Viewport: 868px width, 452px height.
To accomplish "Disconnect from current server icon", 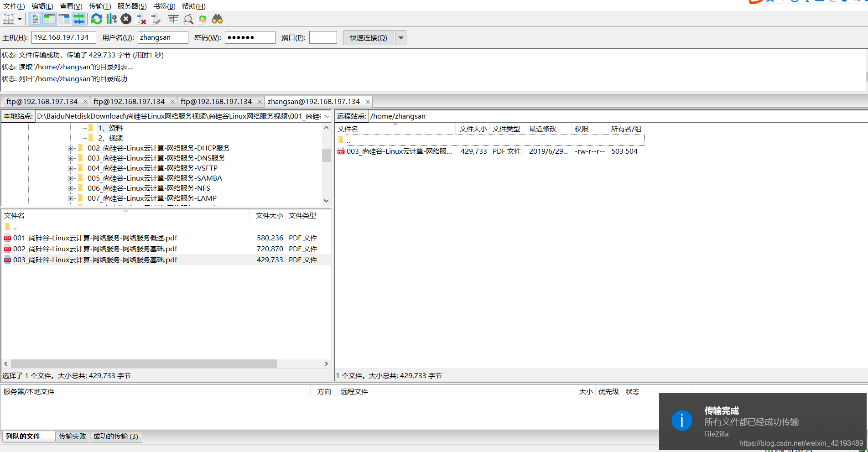I will coord(141,19).
